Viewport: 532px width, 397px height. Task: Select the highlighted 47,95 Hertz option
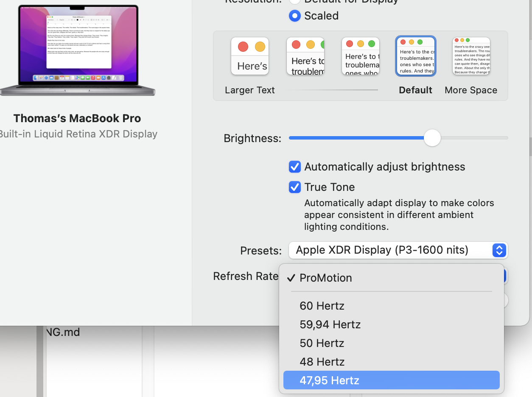(330, 380)
